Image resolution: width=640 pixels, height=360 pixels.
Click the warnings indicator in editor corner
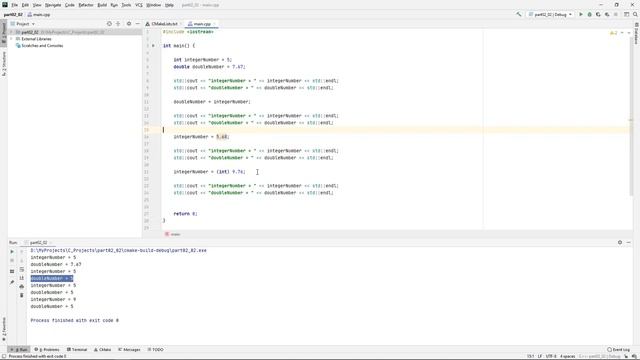(x=613, y=33)
